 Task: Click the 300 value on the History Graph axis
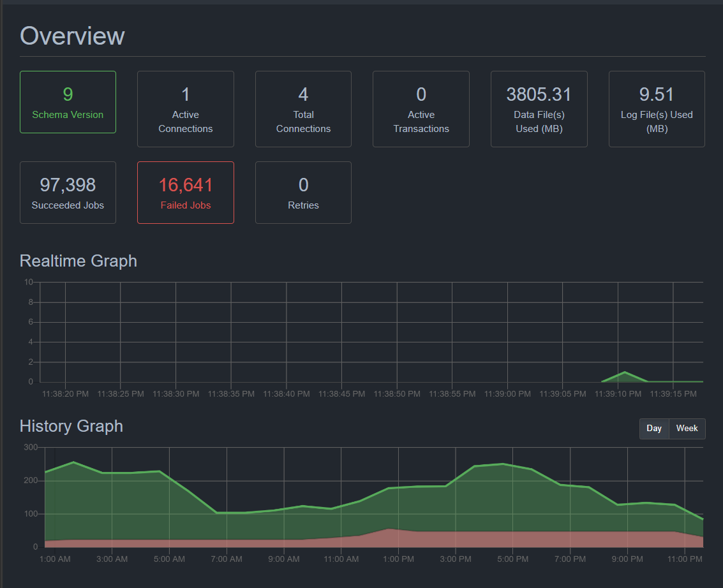coord(31,447)
